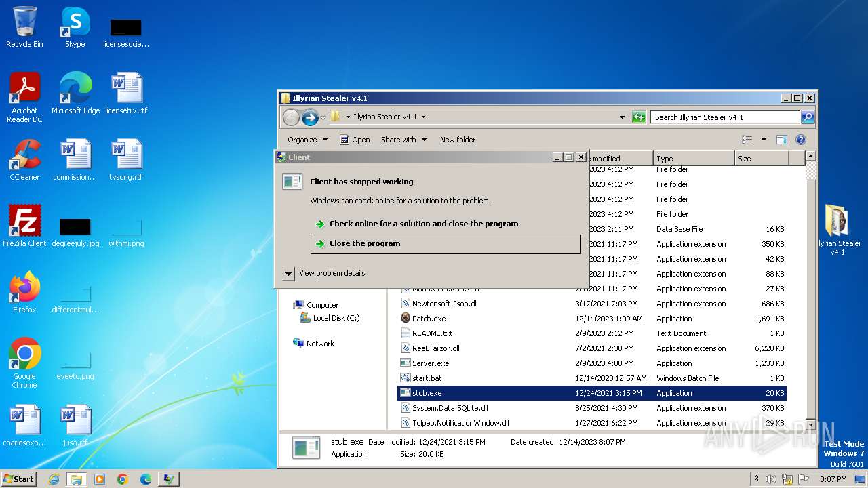Click the Explorer folder icon in taskbar
Viewport: 868px width, 488px height.
[x=77, y=479]
